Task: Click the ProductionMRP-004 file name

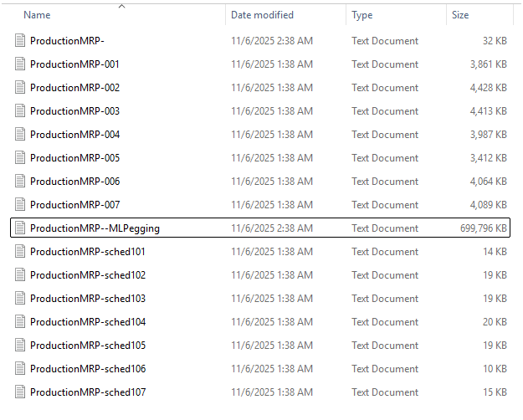Action: pos(74,135)
